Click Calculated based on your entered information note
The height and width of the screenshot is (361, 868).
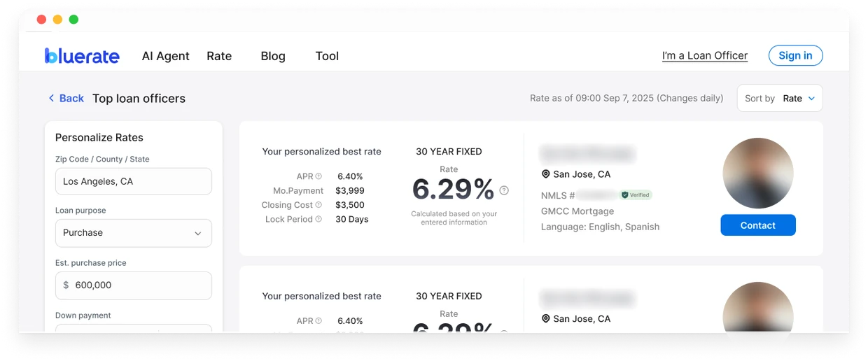coord(454,218)
